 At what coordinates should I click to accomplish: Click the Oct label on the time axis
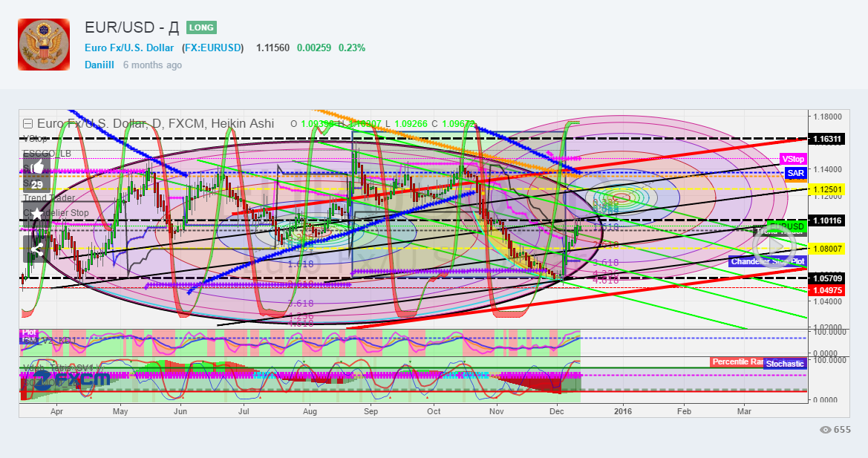point(434,411)
